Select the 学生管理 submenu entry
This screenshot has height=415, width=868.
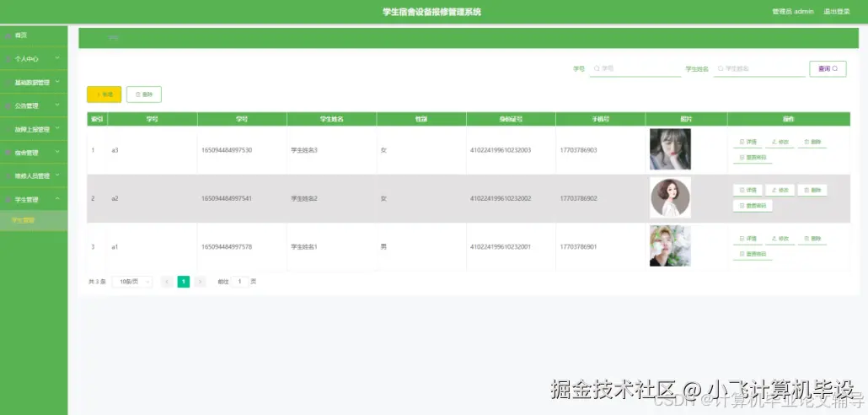(x=33, y=220)
